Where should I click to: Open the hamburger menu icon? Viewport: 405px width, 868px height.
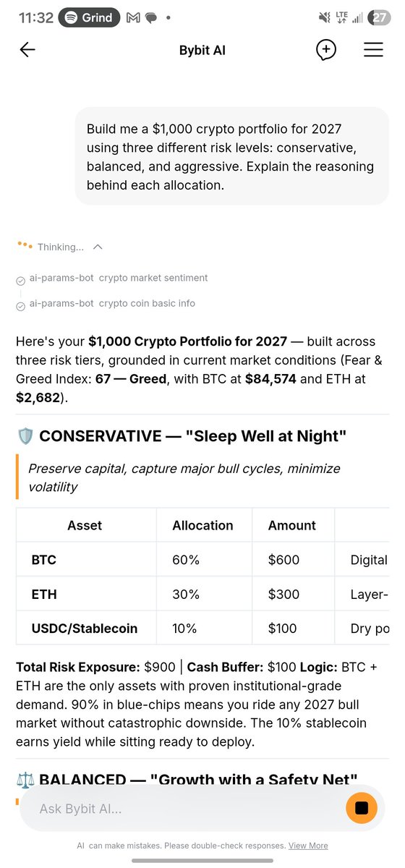(373, 50)
